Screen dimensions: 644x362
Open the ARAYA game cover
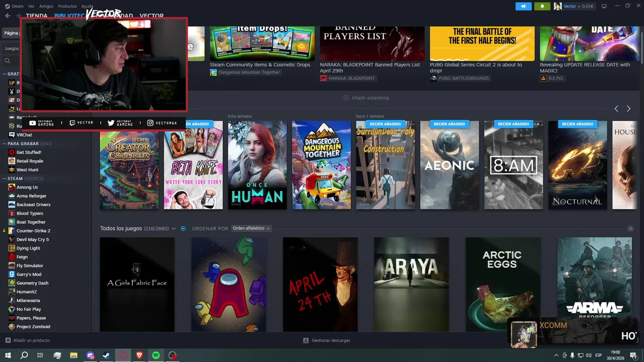tap(411, 285)
